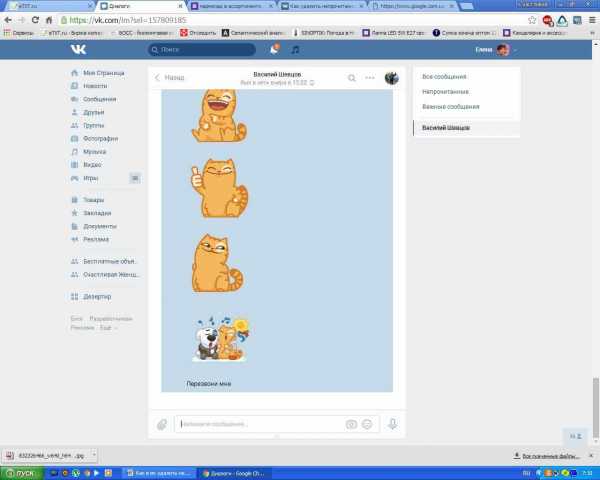Image resolution: width=600 pixels, height=480 pixels.
Task: Open the browser home page
Action: tap(49, 20)
